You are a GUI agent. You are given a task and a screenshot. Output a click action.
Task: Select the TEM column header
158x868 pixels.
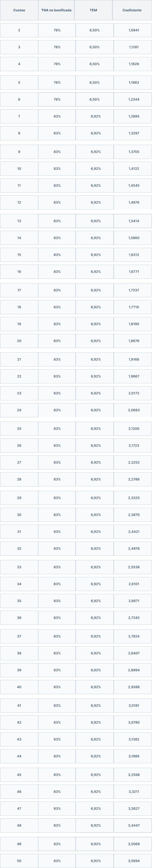click(93, 10)
